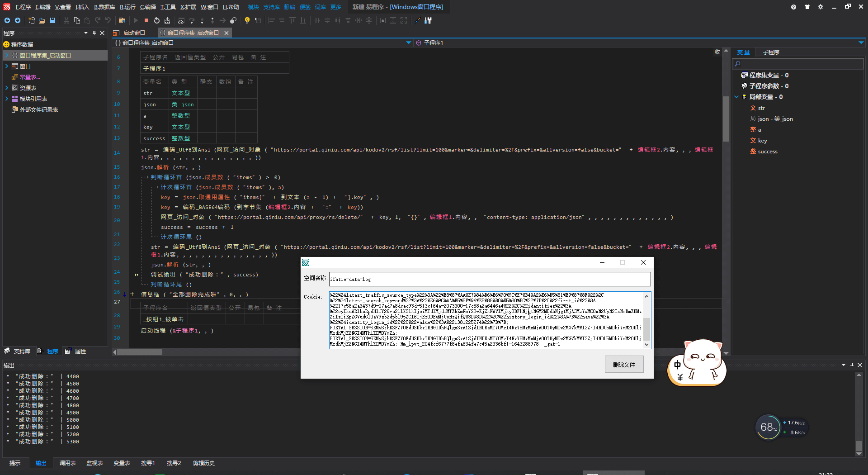Open the 窗口程序集_启动窗口 dropdown above the code

click(408, 43)
